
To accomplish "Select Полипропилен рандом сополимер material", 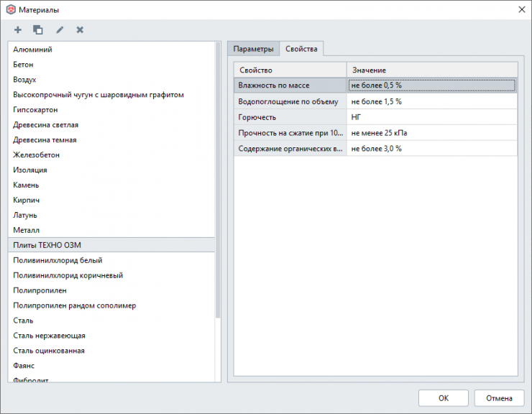I will (x=74, y=305).
